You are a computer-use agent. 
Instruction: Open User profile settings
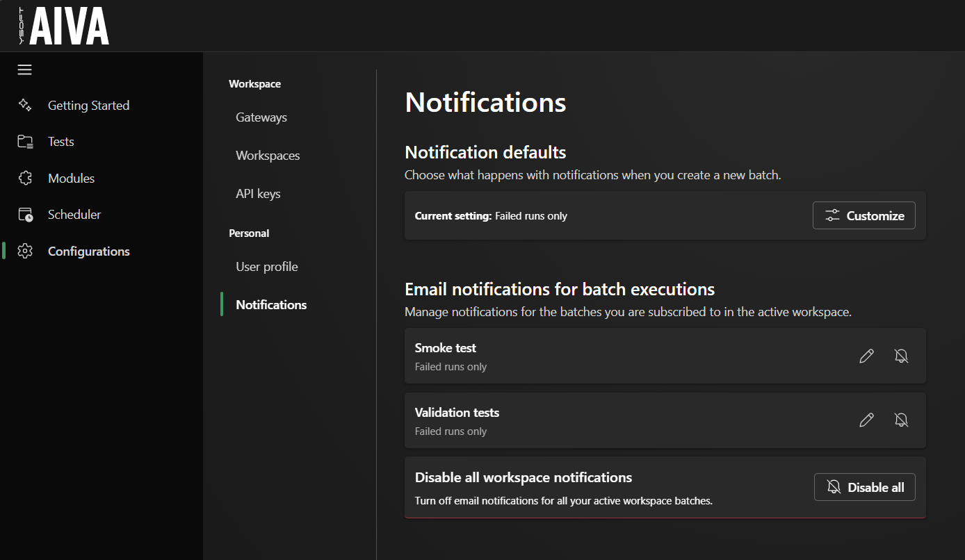click(267, 267)
